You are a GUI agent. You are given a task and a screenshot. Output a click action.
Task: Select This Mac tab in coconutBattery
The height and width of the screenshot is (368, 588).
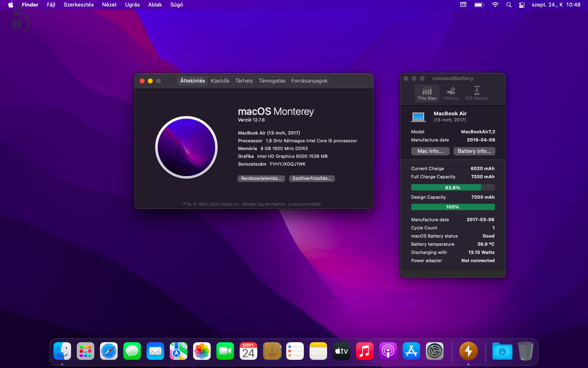[427, 93]
